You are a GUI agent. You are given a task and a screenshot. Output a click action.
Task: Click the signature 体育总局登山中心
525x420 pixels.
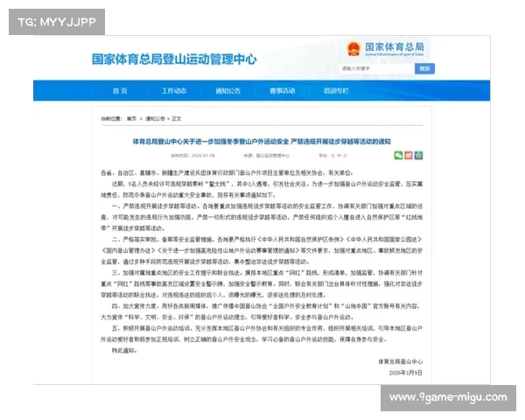pyautogui.click(x=401, y=361)
